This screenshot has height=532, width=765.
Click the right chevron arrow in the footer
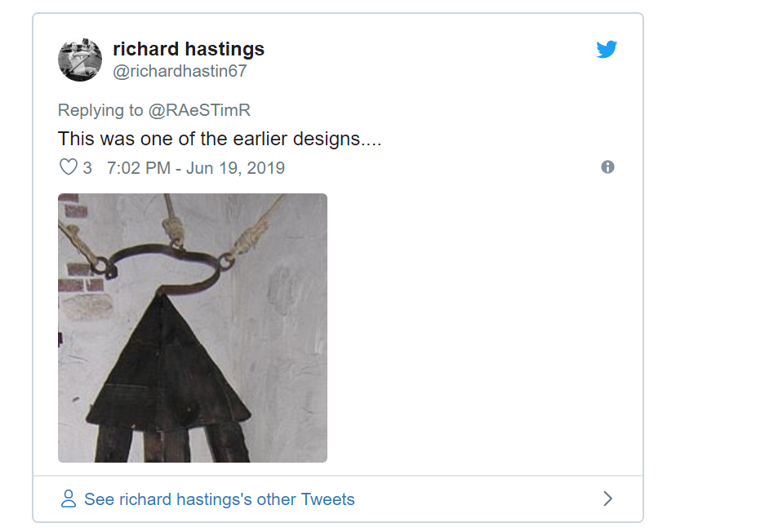(607, 499)
